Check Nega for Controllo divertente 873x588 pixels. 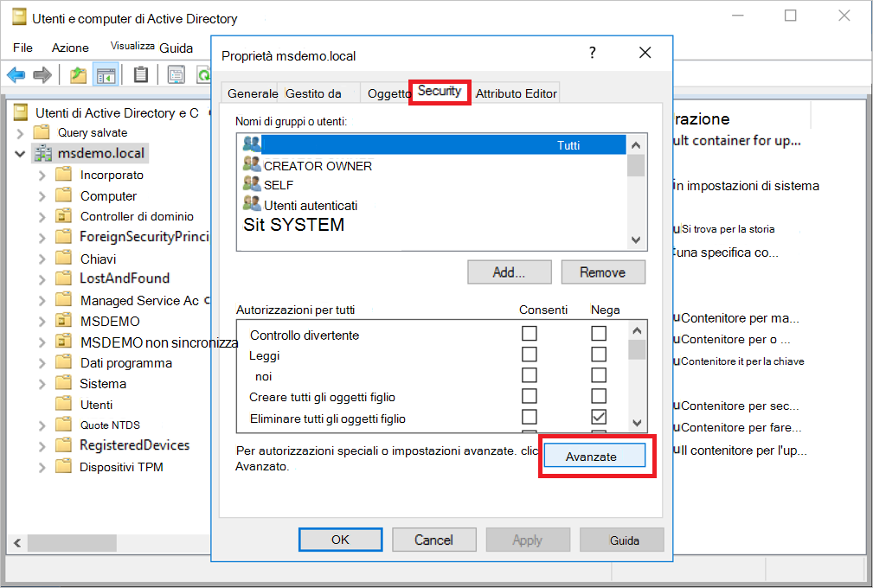click(x=599, y=333)
